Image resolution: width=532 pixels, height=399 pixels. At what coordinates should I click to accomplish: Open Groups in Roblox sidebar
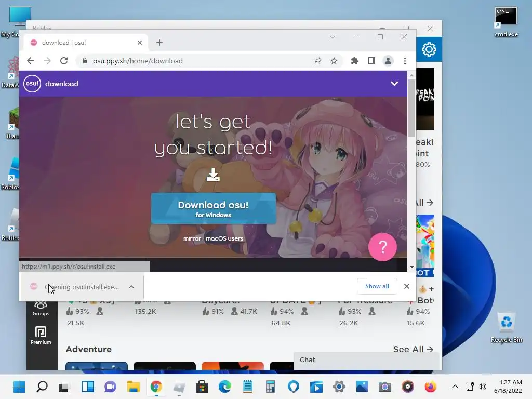coord(41,308)
